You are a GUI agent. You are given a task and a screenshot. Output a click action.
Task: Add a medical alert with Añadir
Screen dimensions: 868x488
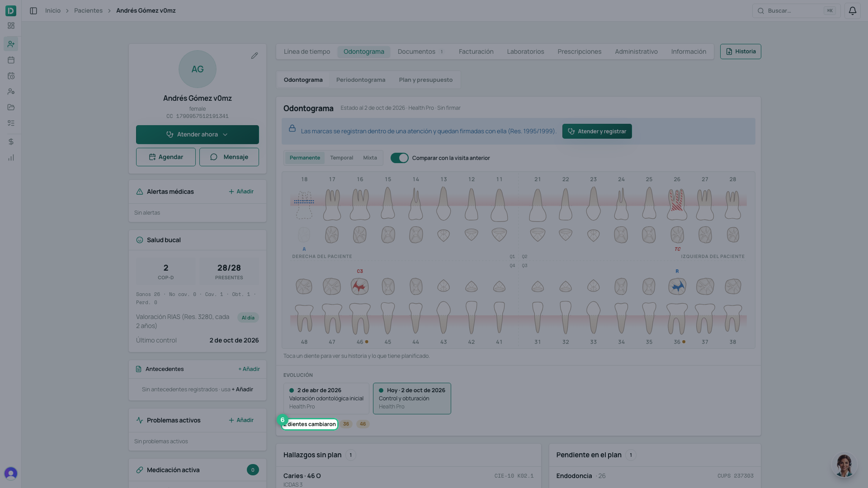[x=241, y=192]
